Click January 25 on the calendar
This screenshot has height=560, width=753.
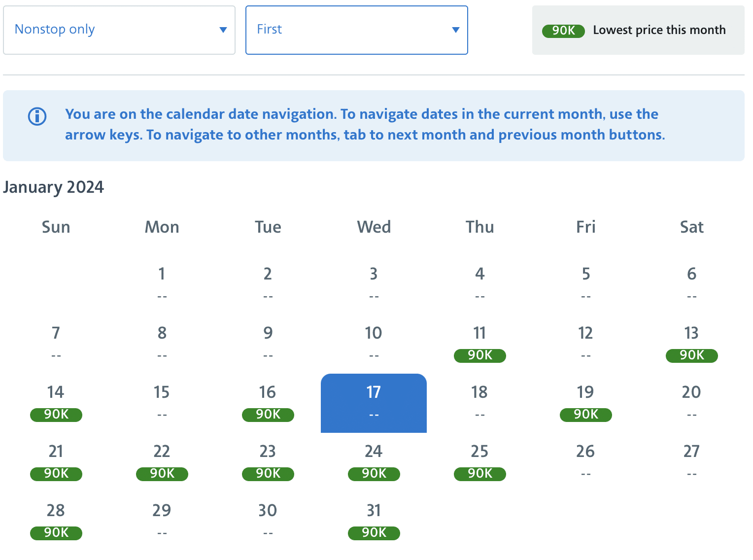tap(479, 462)
